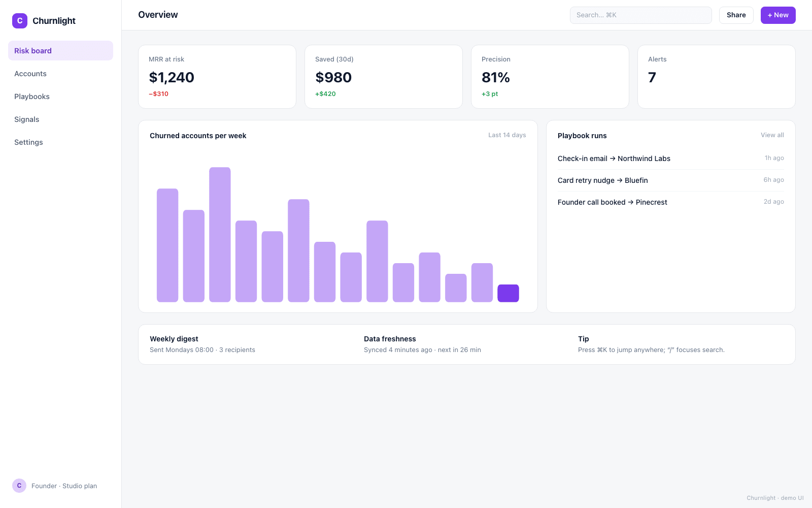This screenshot has width=812, height=508.
Task: Click the + New button
Action: coord(778,15)
